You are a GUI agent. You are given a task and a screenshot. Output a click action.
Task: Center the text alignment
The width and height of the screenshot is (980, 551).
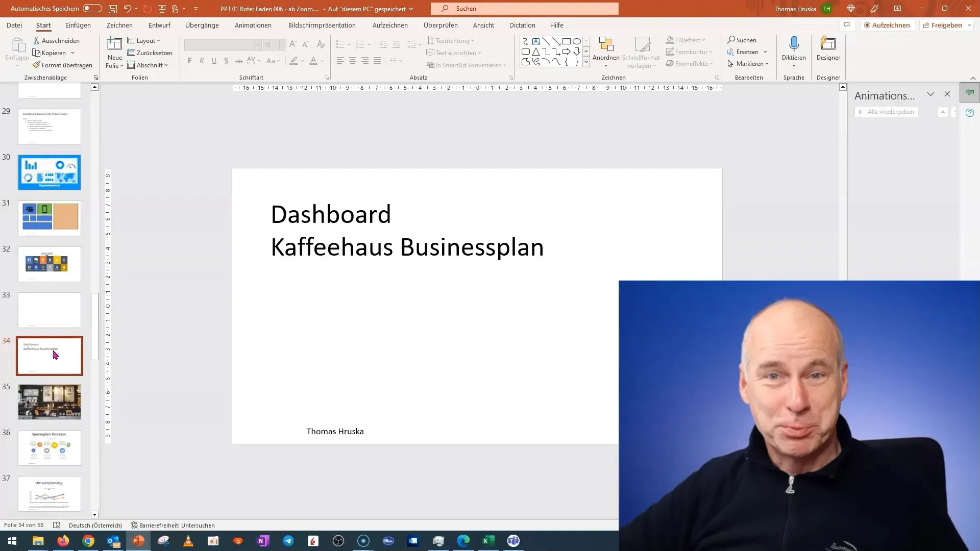coord(352,61)
